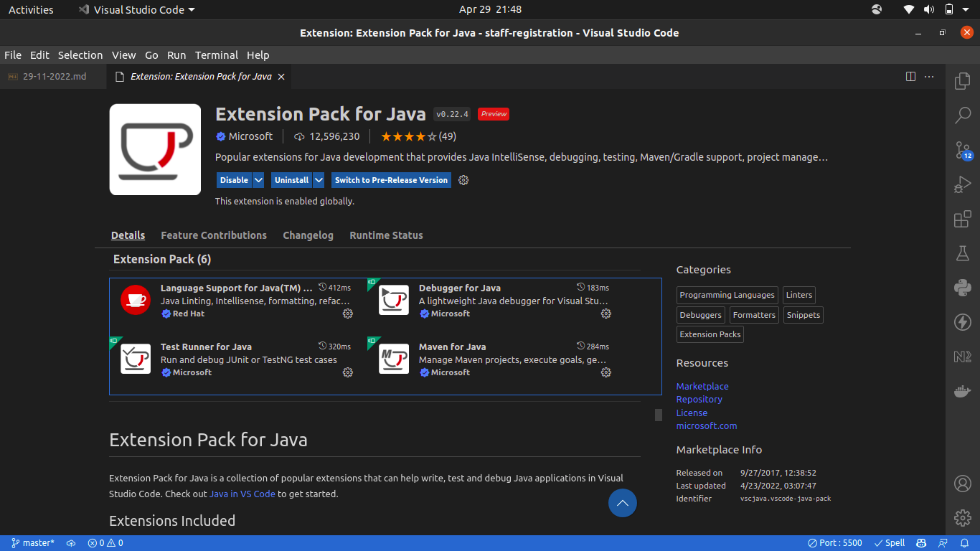Open Visual Studio Code app menu dropdown
The height and width of the screenshot is (551, 980).
136,10
